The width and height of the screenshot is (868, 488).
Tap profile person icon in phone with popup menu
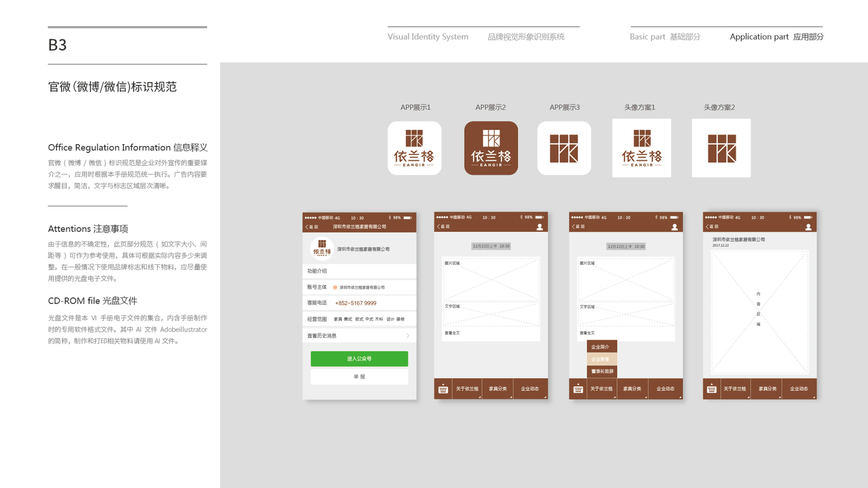pos(674,227)
